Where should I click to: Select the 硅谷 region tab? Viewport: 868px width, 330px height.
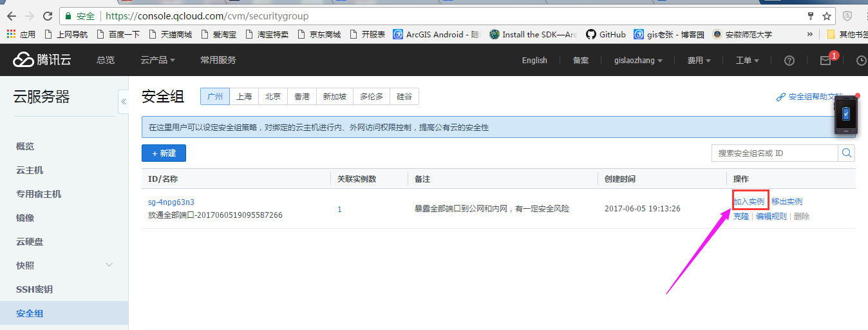pos(404,97)
